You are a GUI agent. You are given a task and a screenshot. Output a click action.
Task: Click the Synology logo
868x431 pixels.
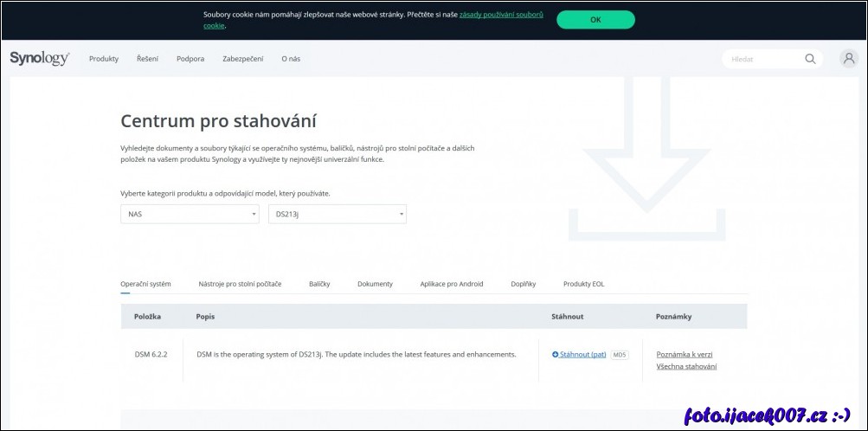point(40,59)
